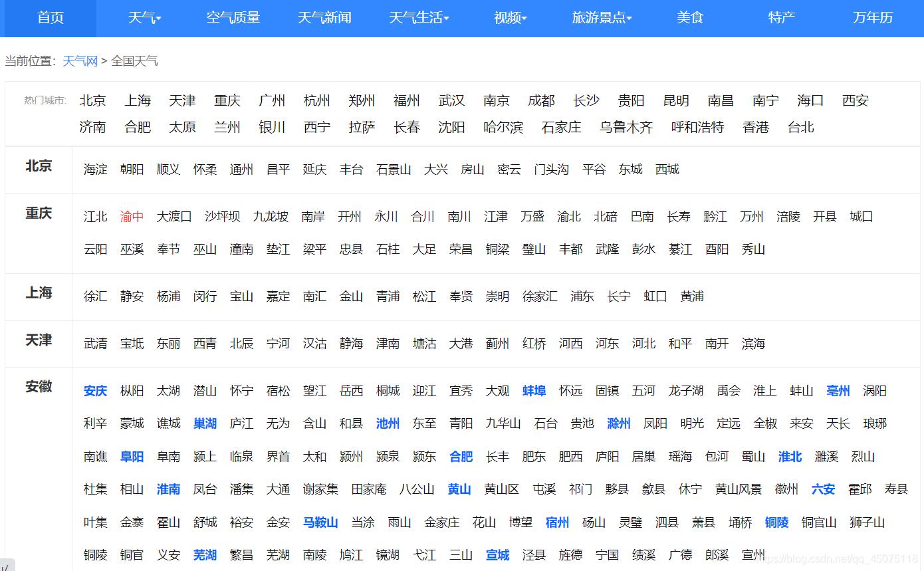Viewport: 924px width, 571px height.
Task: Open 海淀 district weather under 北京
Action: click(x=95, y=170)
